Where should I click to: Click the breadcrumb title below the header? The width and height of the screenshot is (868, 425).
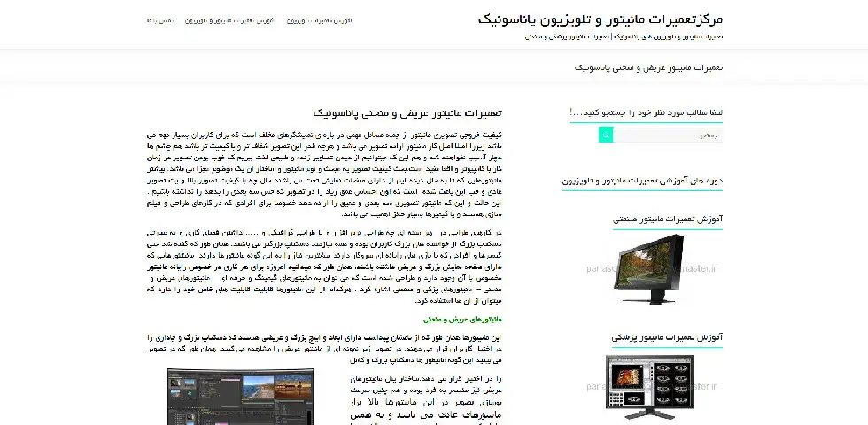tap(648, 67)
